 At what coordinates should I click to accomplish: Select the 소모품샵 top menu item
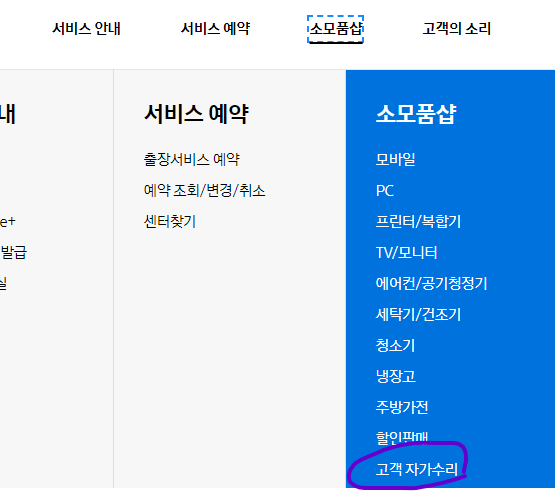[x=336, y=29]
